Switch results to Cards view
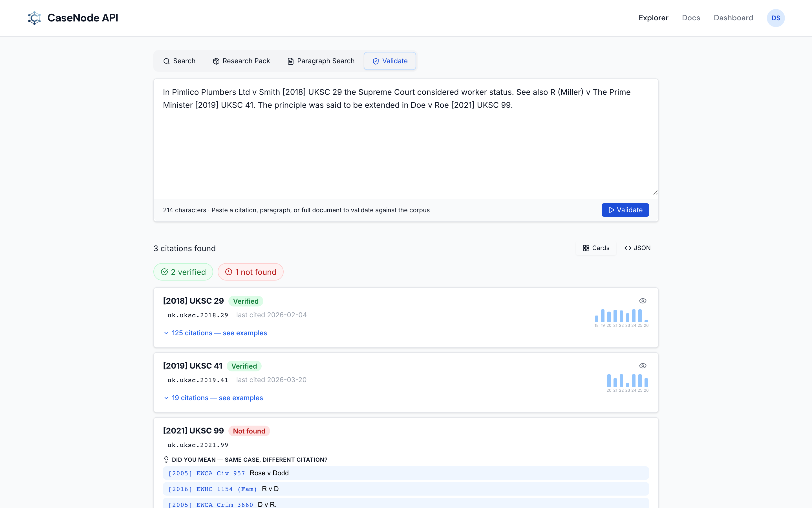Screen dimensions: 812x508 coord(596,248)
